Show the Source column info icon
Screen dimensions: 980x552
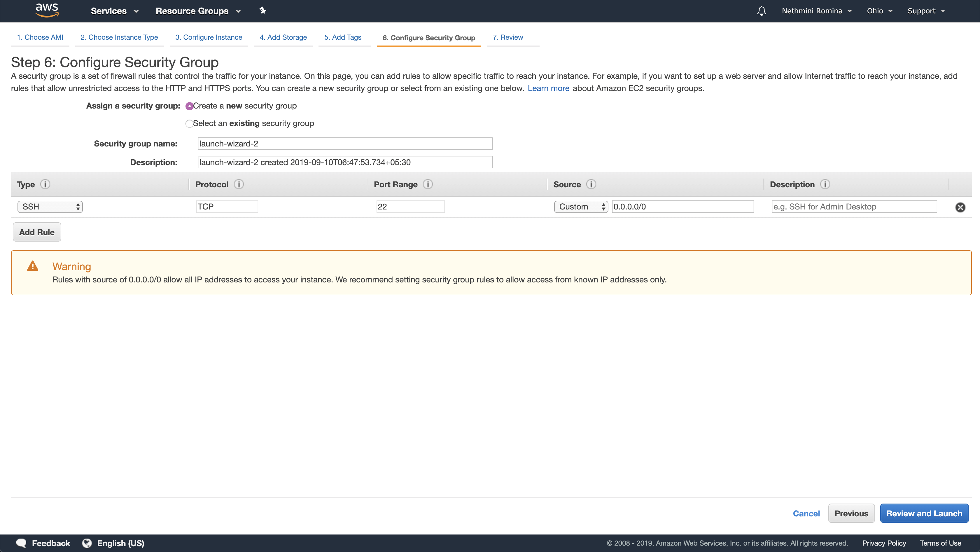point(591,184)
